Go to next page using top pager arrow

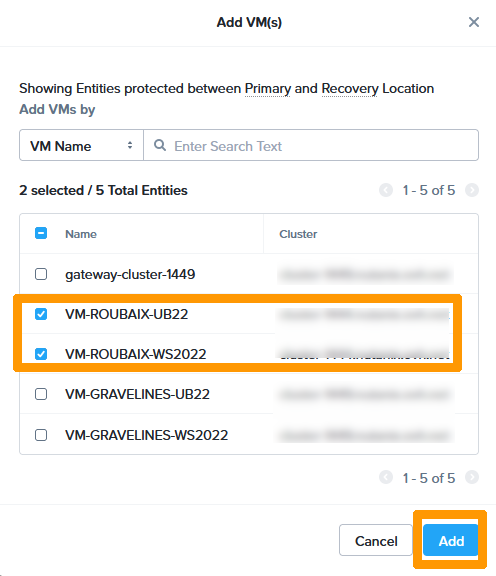pyautogui.click(x=472, y=190)
